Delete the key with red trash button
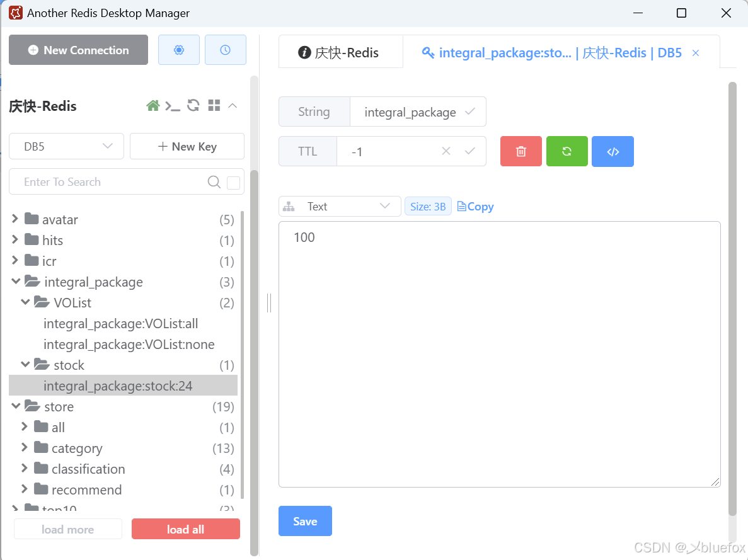This screenshot has width=748, height=560. [x=521, y=151]
